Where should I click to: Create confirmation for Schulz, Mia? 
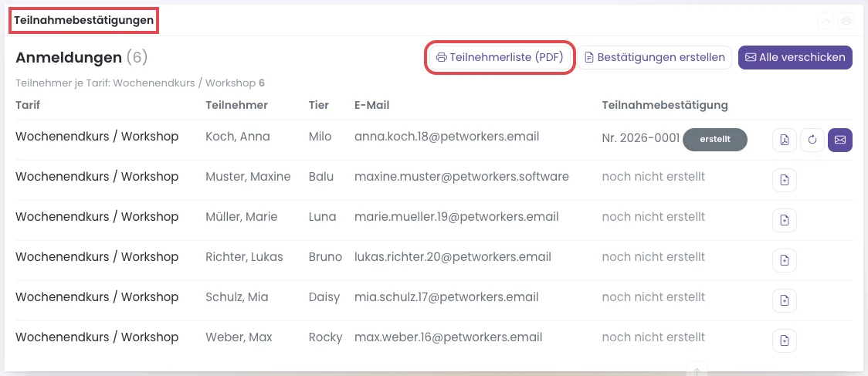click(x=785, y=300)
